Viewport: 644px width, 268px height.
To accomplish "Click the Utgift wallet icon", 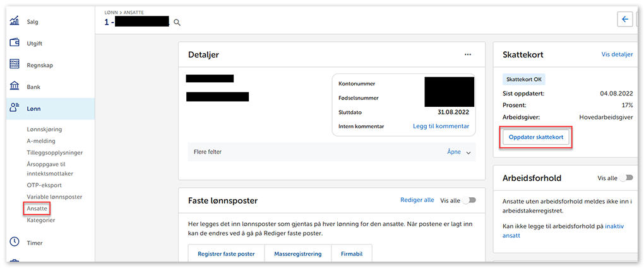I will click(14, 43).
